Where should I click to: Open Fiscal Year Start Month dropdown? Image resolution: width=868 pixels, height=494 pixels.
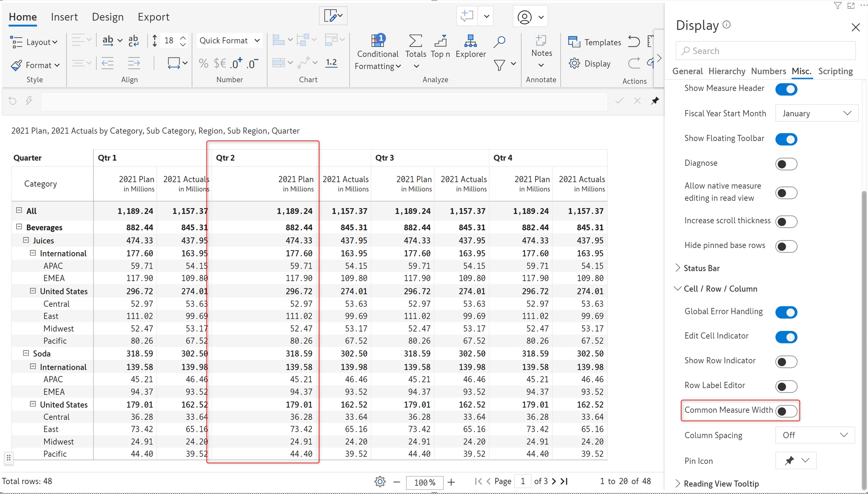(x=816, y=113)
